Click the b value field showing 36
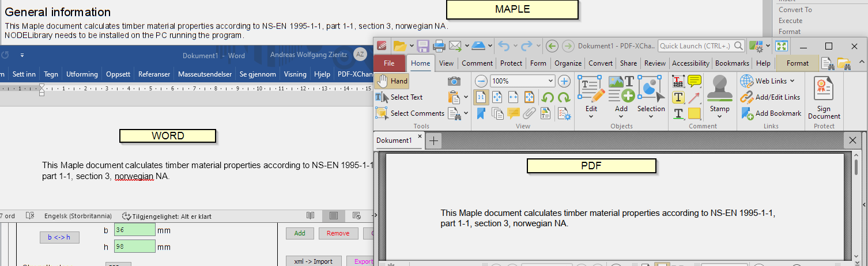Screen dimensions: 868x266 coord(135,230)
